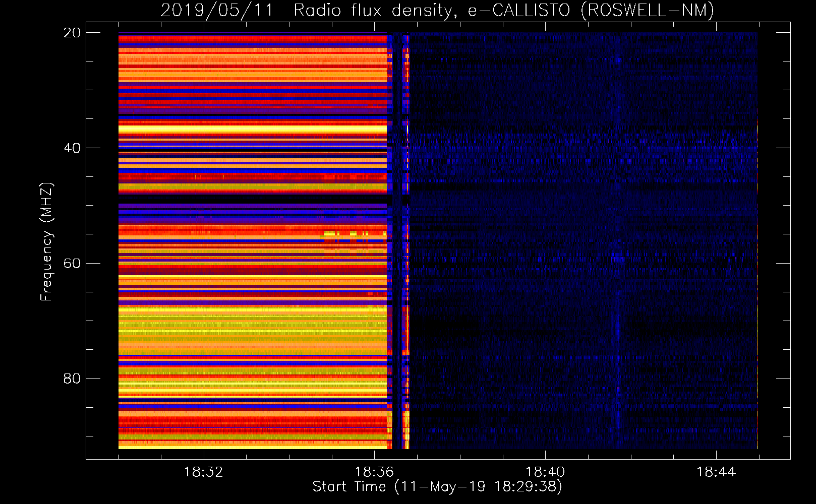Click the bright vertical burst near 18:36:45

click(x=406, y=241)
